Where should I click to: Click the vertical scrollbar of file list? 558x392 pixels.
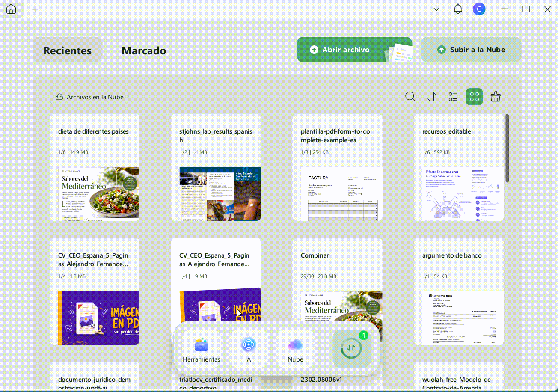(507, 148)
